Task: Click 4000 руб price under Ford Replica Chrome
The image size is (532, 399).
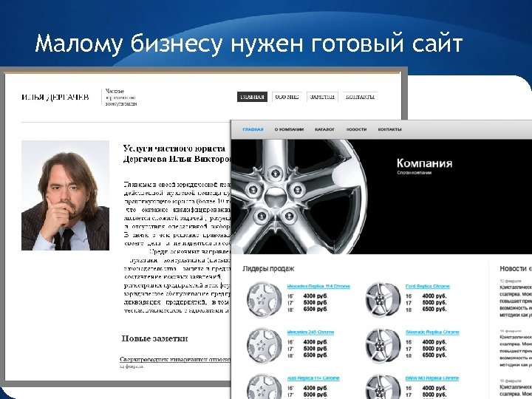Action: tap(434, 296)
